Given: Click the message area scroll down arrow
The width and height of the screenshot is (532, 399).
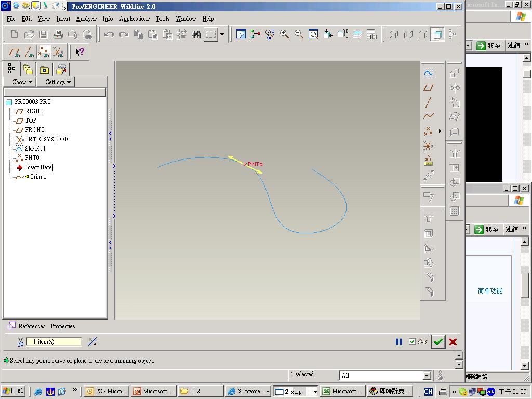Looking at the screenshot, I should tap(459, 365).
